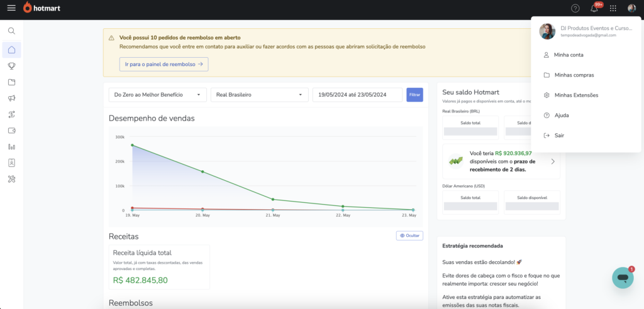Go to the home dashboard icon
This screenshot has width=644, height=309.
(11, 50)
